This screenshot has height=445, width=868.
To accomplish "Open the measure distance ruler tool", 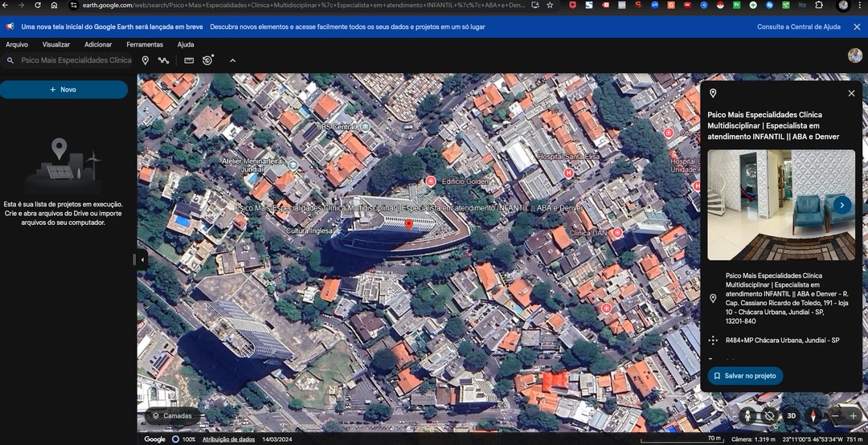I will point(189,60).
